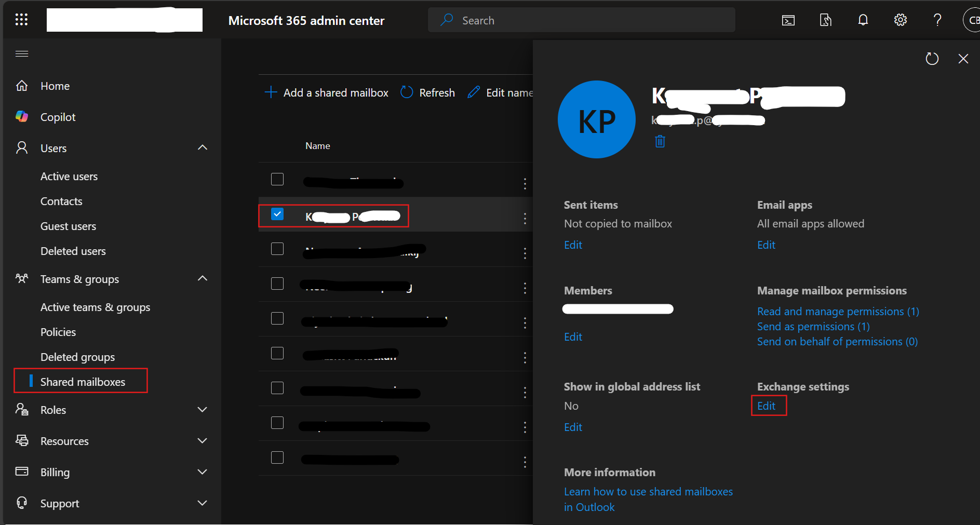Image resolution: width=980 pixels, height=525 pixels.
Task: Uncheck the selected K P mailbox checkbox
Action: [x=277, y=214]
